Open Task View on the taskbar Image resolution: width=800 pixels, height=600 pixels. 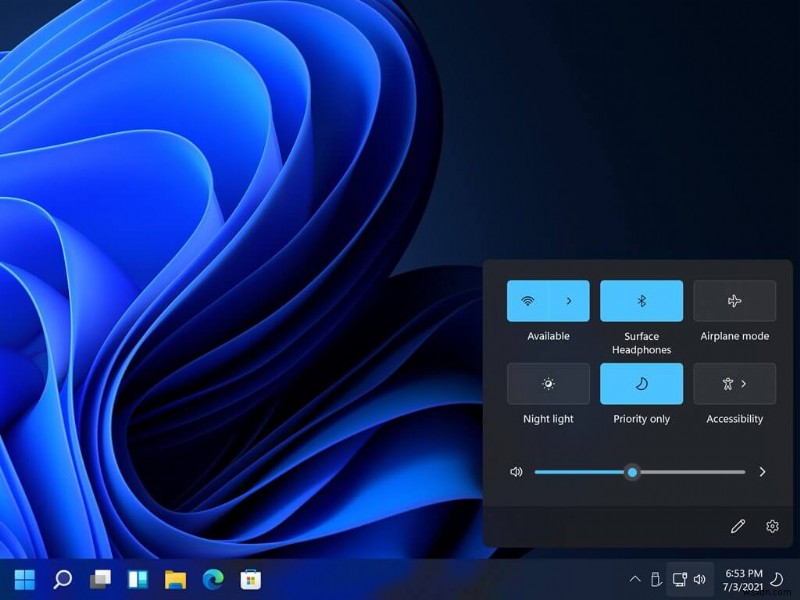(x=99, y=579)
